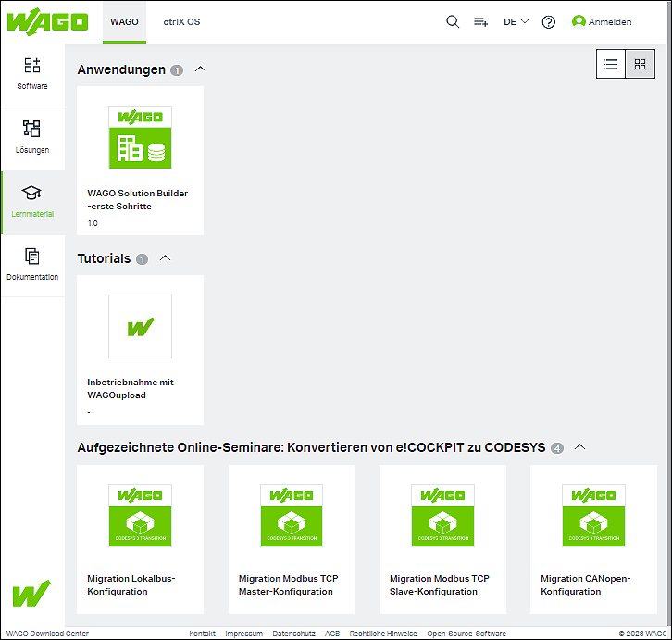This screenshot has width=672, height=640.
Task: Collapse the Aufgezeichnete Online-Seminare section
Action: pyautogui.click(x=579, y=447)
